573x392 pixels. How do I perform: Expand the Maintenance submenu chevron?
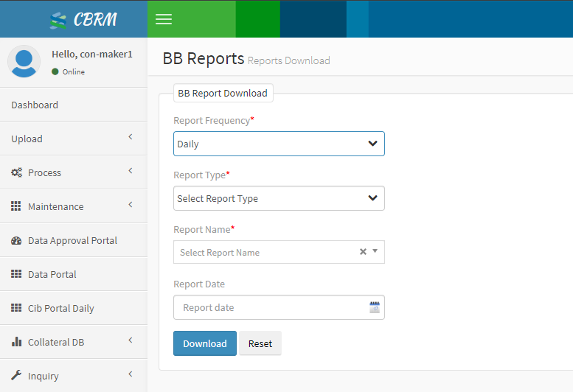tap(131, 205)
